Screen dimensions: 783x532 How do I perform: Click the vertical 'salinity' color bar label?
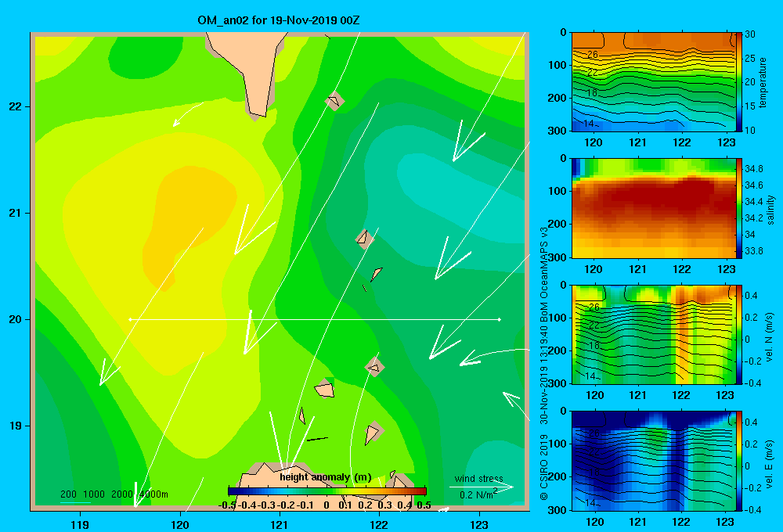pos(770,210)
